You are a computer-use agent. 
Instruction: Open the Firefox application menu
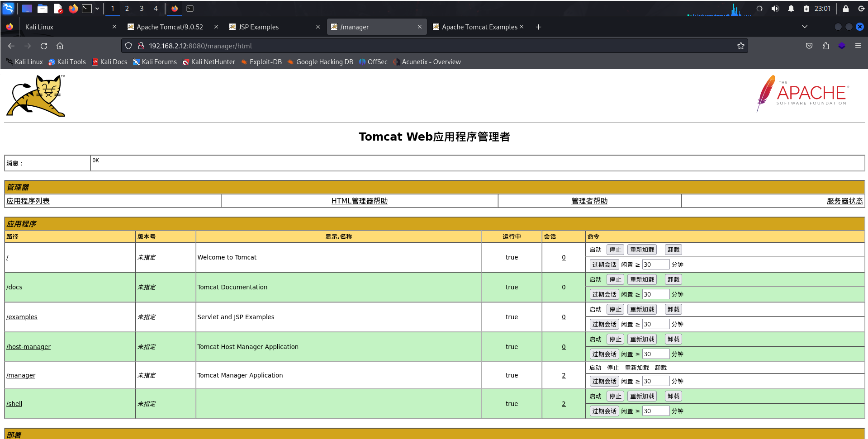[858, 46]
